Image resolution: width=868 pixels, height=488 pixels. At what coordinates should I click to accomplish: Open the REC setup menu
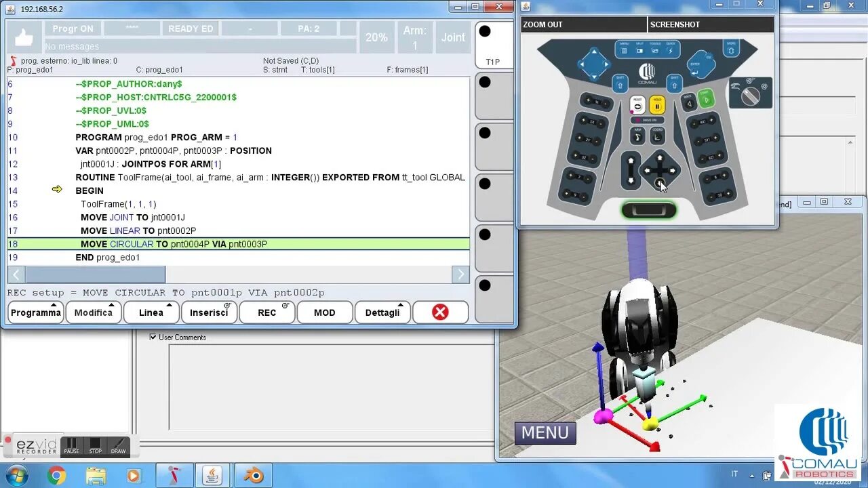click(x=267, y=312)
